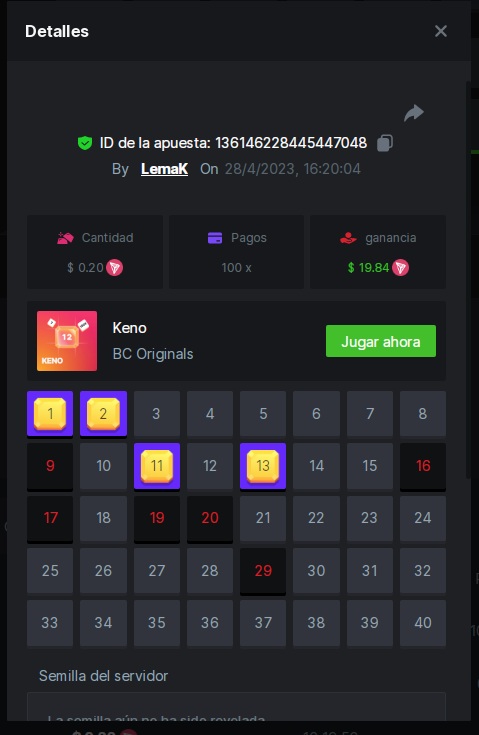Select the gold gem tile number 11
This screenshot has height=735, width=479.
157,466
